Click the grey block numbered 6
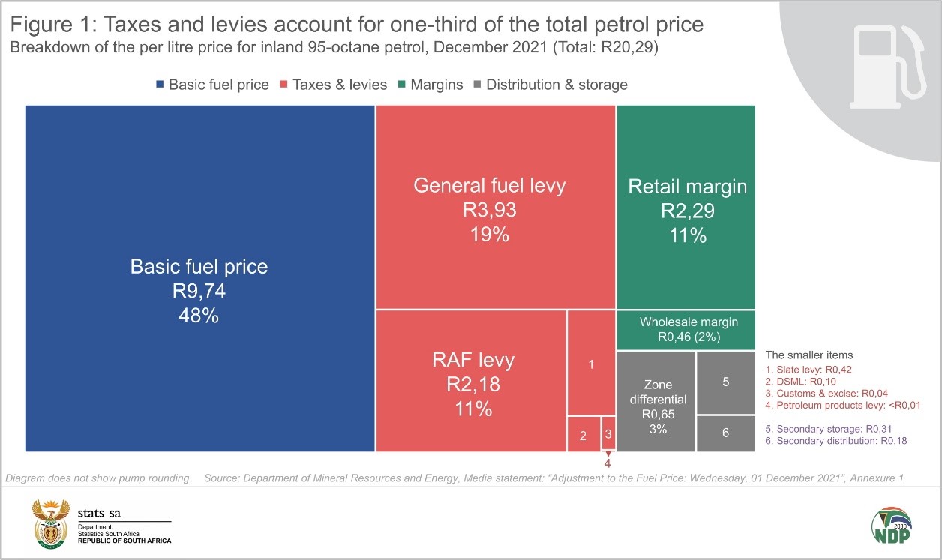Screen dimensions: 942x560 pos(725,433)
